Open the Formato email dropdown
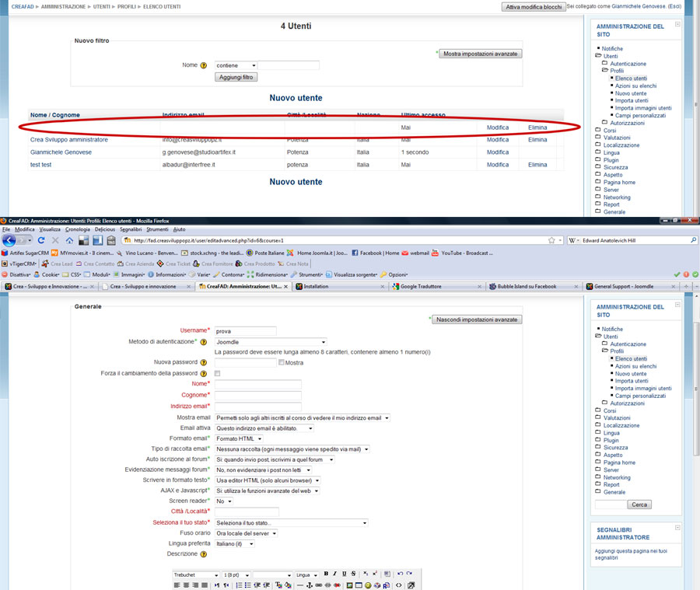Image resolution: width=700 pixels, height=590 pixels. [x=240, y=438]
